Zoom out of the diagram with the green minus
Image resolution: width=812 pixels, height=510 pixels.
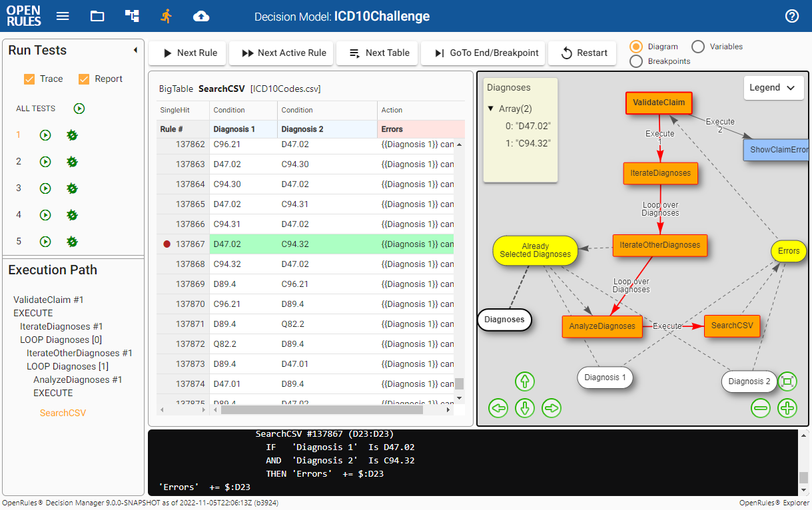point(761,408)
